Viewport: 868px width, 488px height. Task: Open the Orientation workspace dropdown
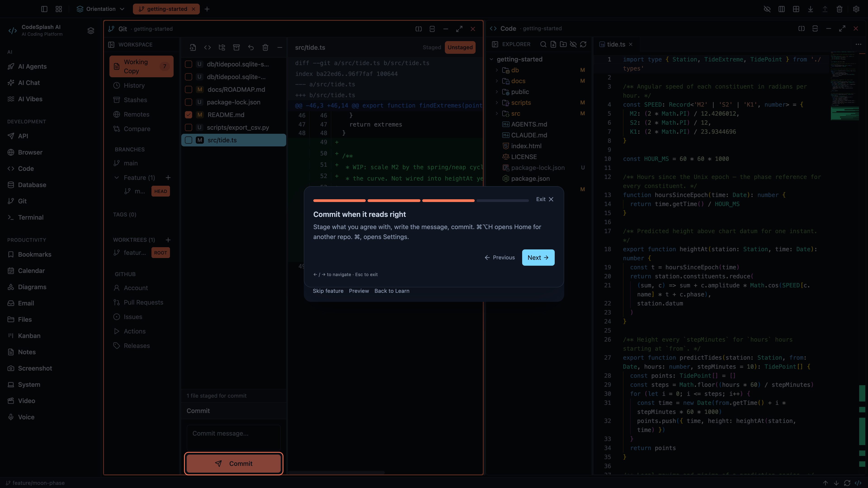tap(101, 9)
